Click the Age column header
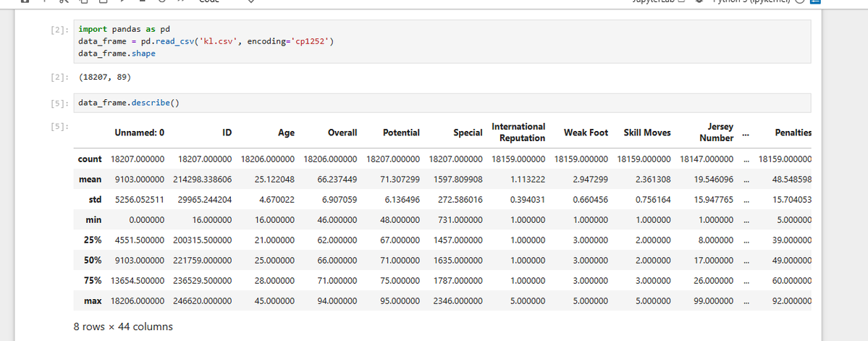 [286, 133]
